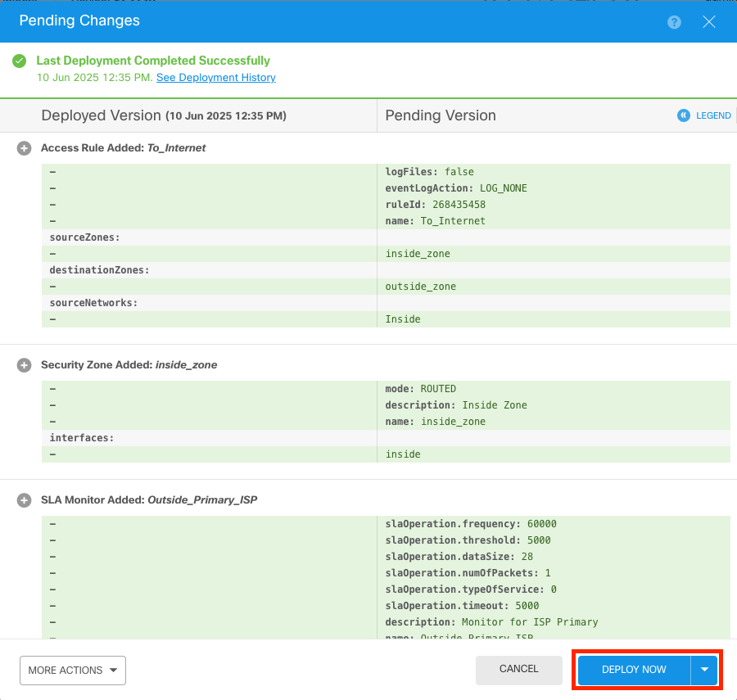Click the CANCEL button
This screenshot has height=700, width=737.
pyautogui.click(x=519, y=669)
